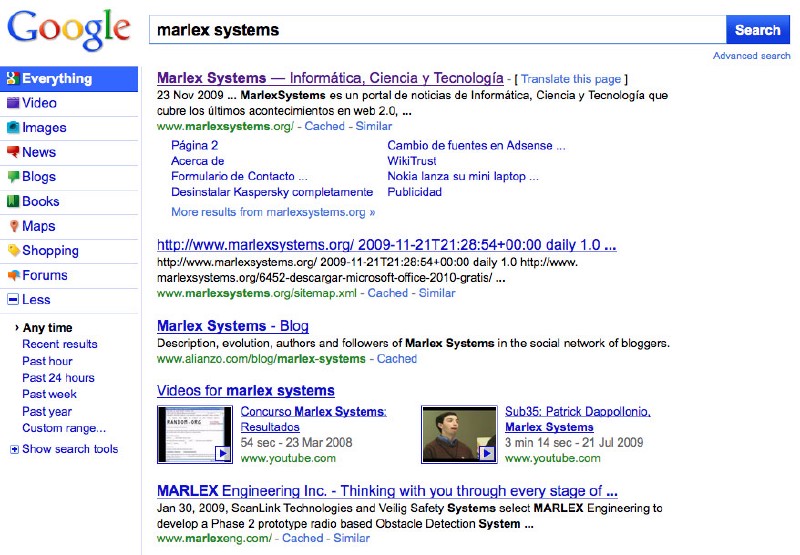Select the Images label in sidebar
The image size is (800, 555).
(44, 128)
